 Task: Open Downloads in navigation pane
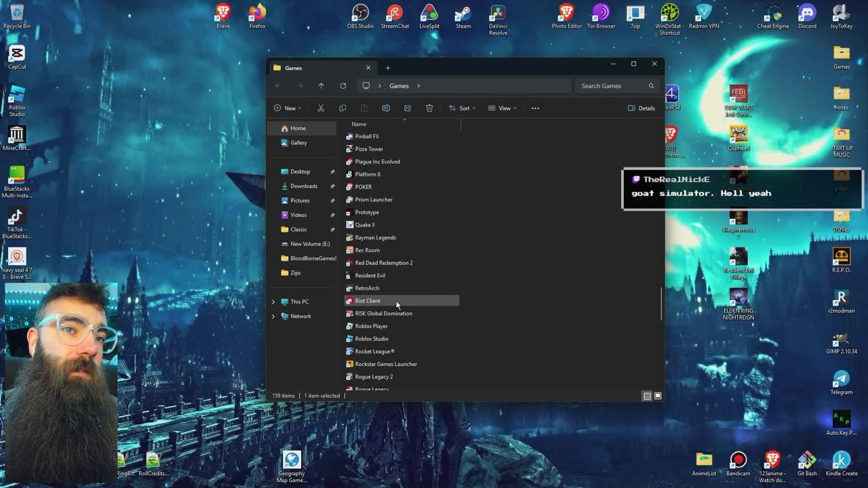pyautogui.click(x=302, y=186)
